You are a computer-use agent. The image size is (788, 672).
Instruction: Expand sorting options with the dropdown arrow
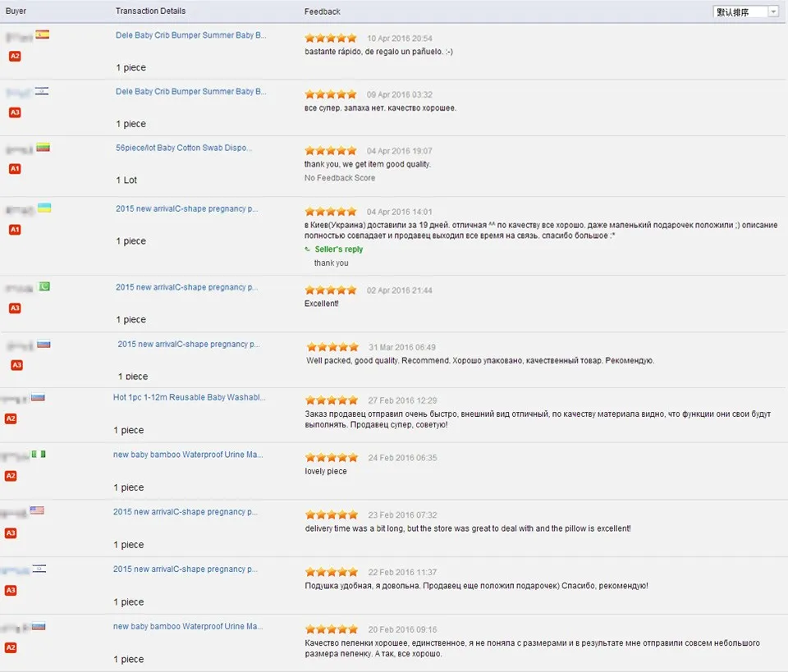773,11
